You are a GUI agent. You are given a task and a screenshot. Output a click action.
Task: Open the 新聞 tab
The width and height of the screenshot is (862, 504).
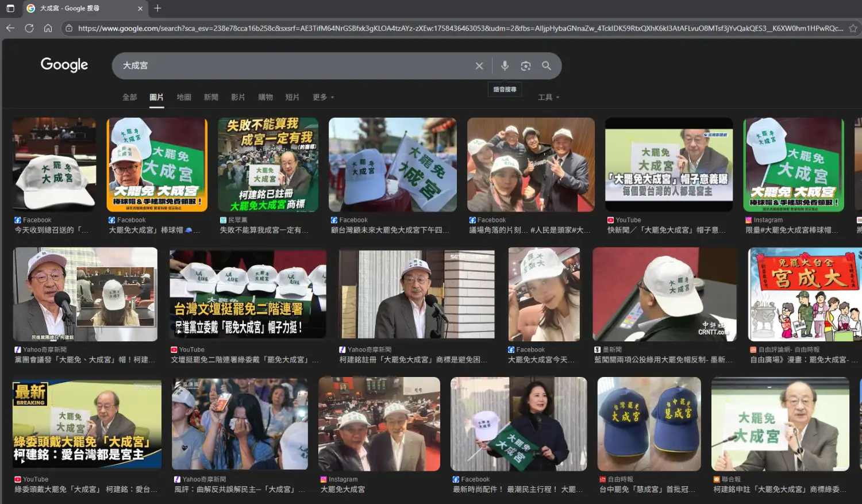[x=211, y=97]
